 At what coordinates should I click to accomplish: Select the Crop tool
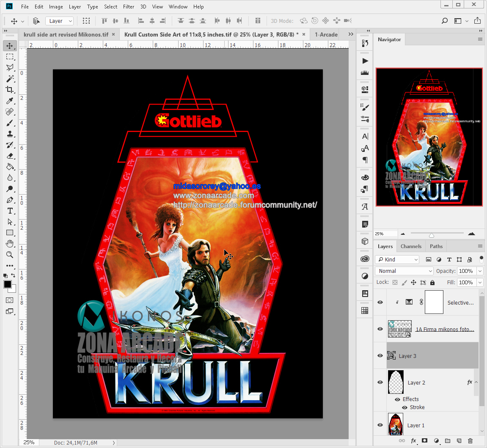(x=9, y=89)
